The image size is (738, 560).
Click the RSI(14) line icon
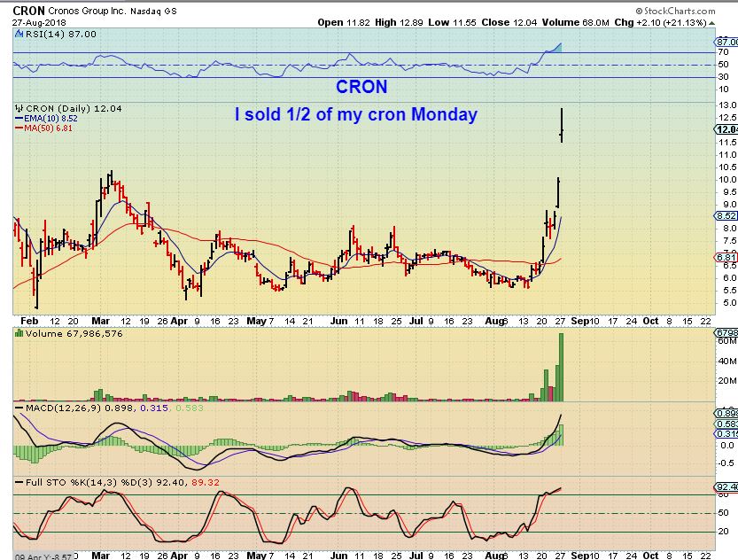(18, 34)
